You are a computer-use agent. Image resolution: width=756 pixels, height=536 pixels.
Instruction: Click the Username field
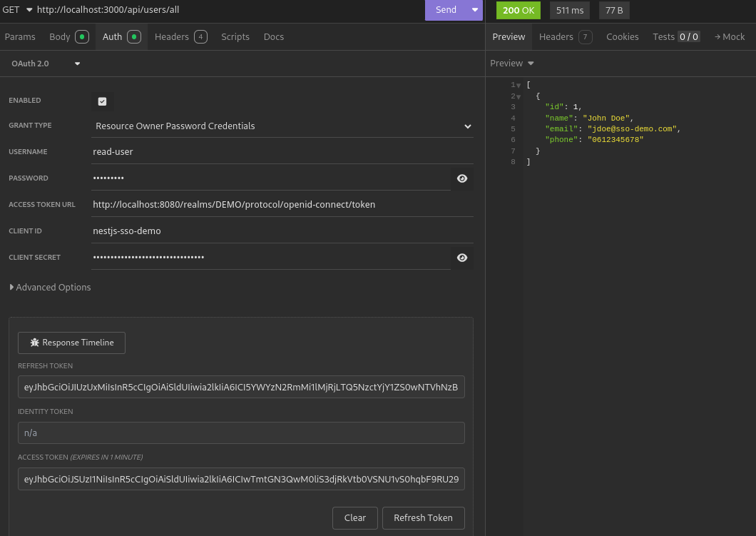(282, 151)
